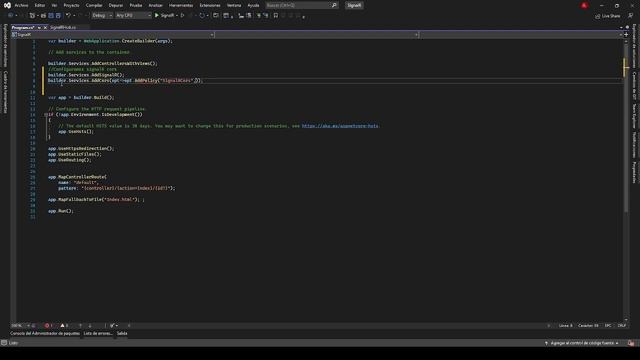Open the Lista de errores tab
640x360 pixels.
98,333
